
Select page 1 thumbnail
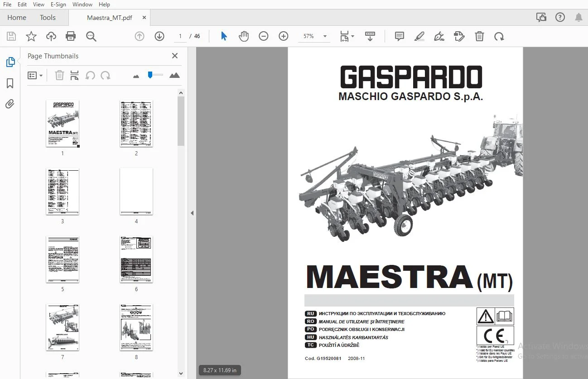click(x=63, y=124)
